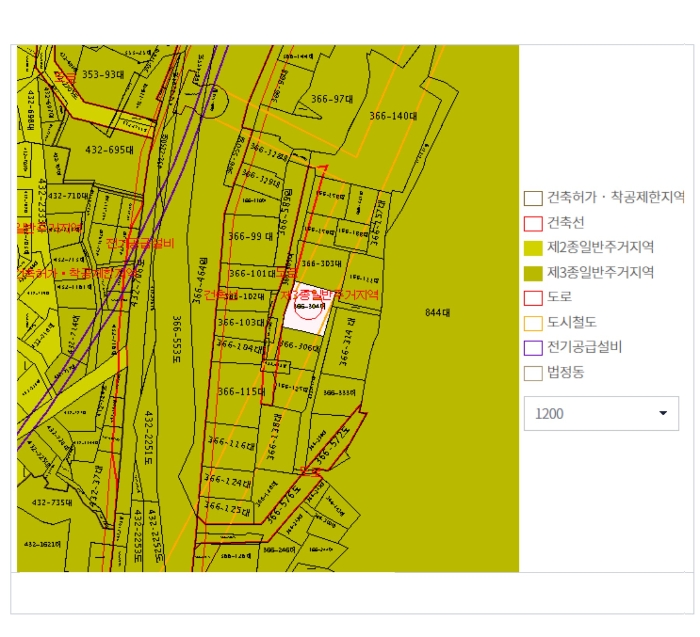Screen dimensions: 700x637
Task: Open the 1200 map scale dropdown
Action: tap(601, 413)
